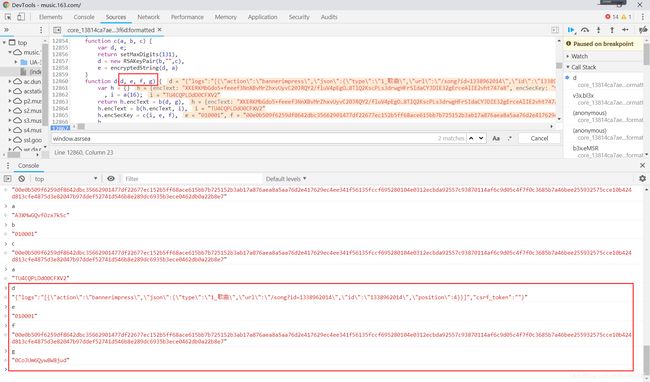Resume script execution
Image resolution: width=650 pixels, height=382 pixels.
pos(571,30)
